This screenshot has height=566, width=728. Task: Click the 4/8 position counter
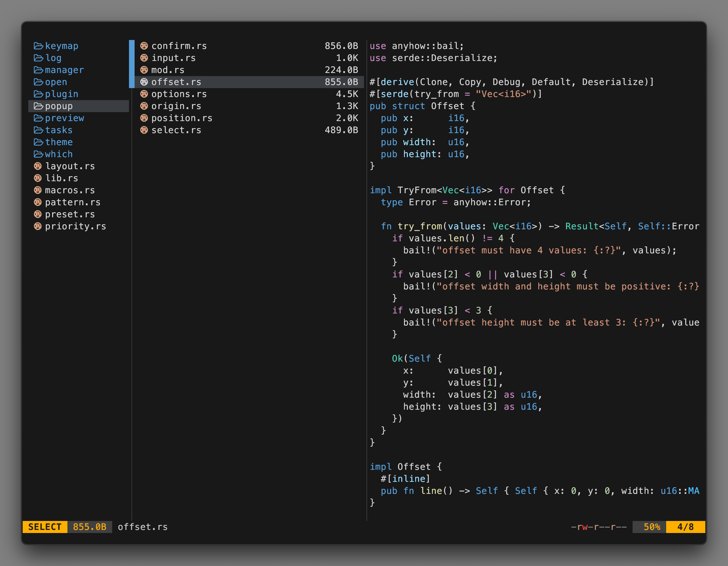coord(685,527)
